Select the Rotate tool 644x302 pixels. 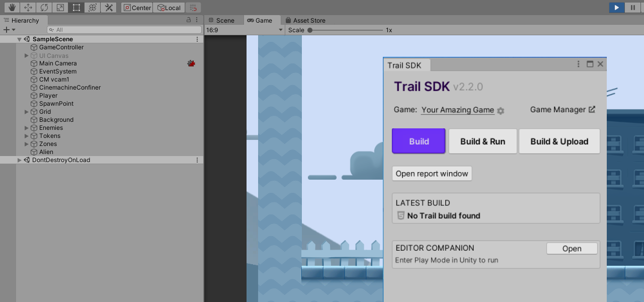pos(44,8)
